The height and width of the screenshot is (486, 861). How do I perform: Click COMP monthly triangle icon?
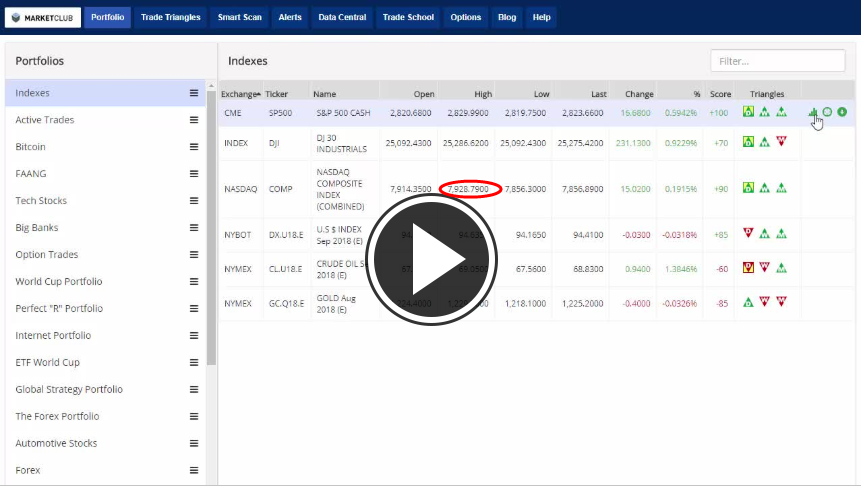point(781,188)
